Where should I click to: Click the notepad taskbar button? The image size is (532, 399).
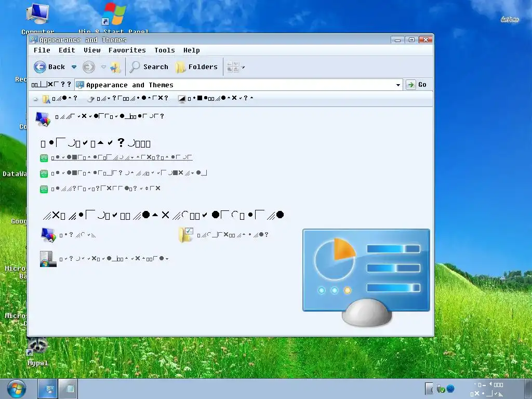68,389
